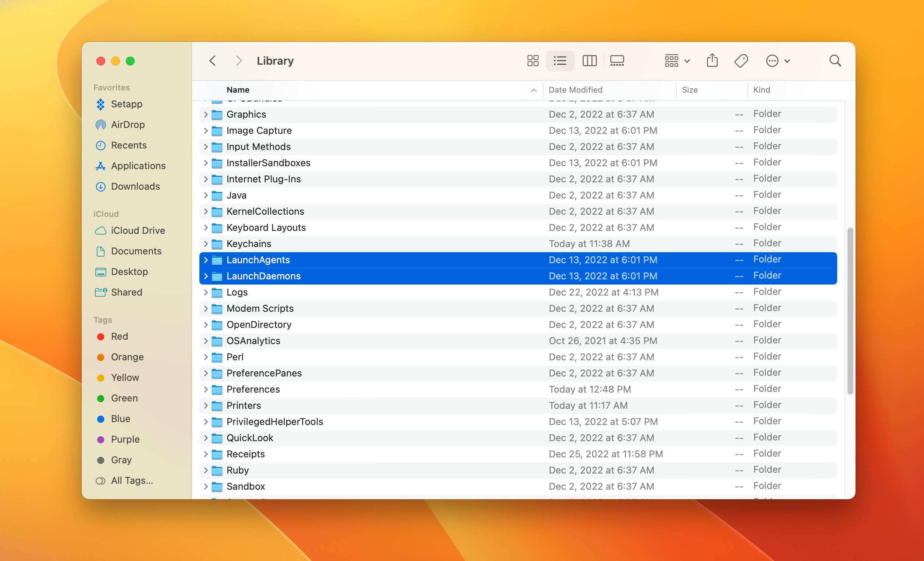Expand the Logs folder disclosure arrow
924x561 pixels.
(206, 292)
